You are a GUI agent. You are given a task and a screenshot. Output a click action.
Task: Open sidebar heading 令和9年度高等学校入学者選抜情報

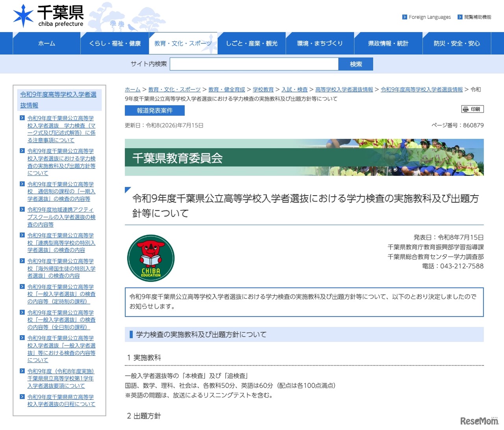[58, 100]
